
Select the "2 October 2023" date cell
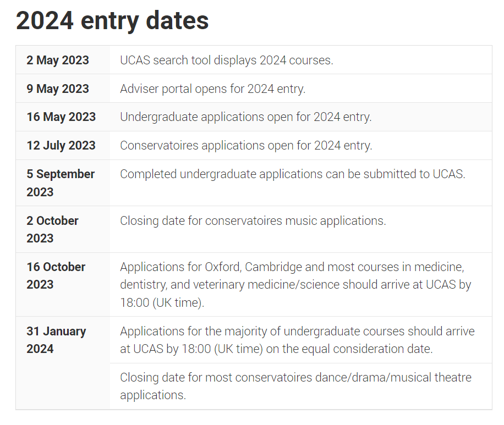click(53, 229)
